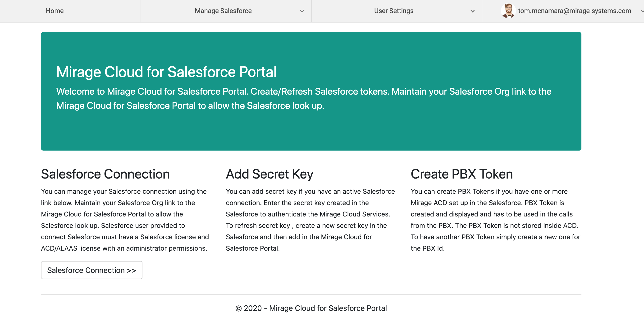The height and width of the screenshot is (317, 644).
Task: Select the Create PBX Token heading
Action: pyautogui.click(x=461, y=174)
